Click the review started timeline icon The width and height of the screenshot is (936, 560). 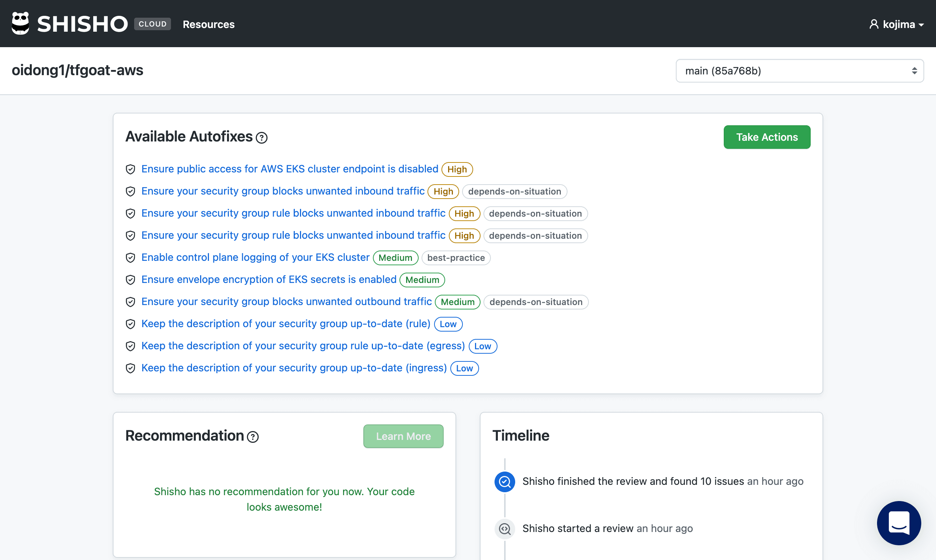coord(504,529)
